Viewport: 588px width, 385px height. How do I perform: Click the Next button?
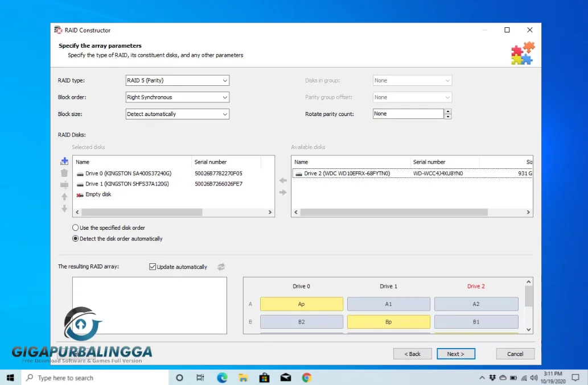455,354
